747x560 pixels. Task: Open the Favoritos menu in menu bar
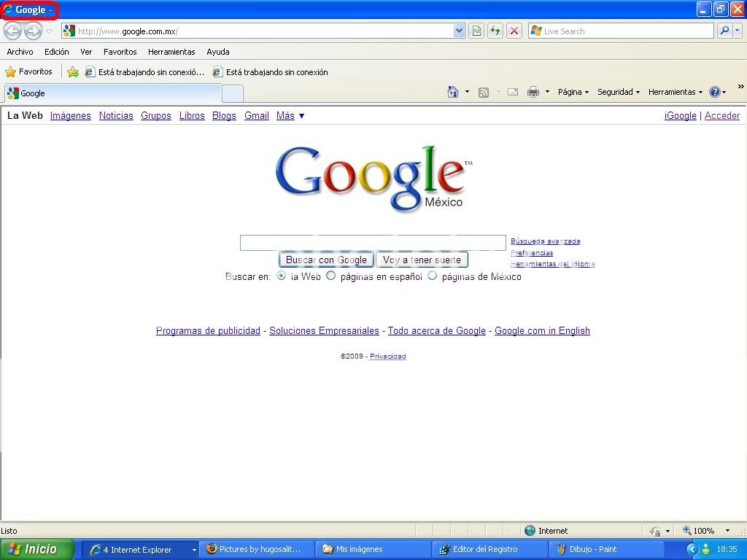pyautogui.click(x=120, y=52)
